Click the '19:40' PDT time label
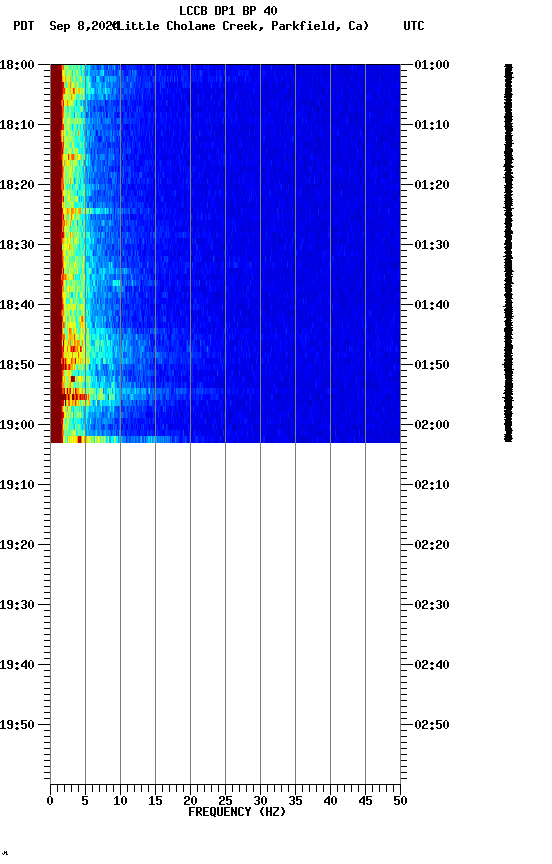552x864 pixels. coord(17,666)
